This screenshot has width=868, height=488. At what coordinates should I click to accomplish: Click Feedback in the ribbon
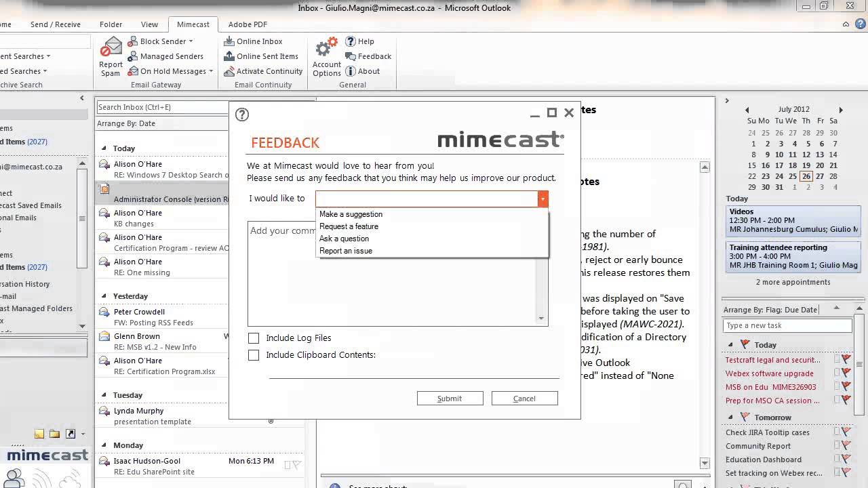(x=368, y=56)
